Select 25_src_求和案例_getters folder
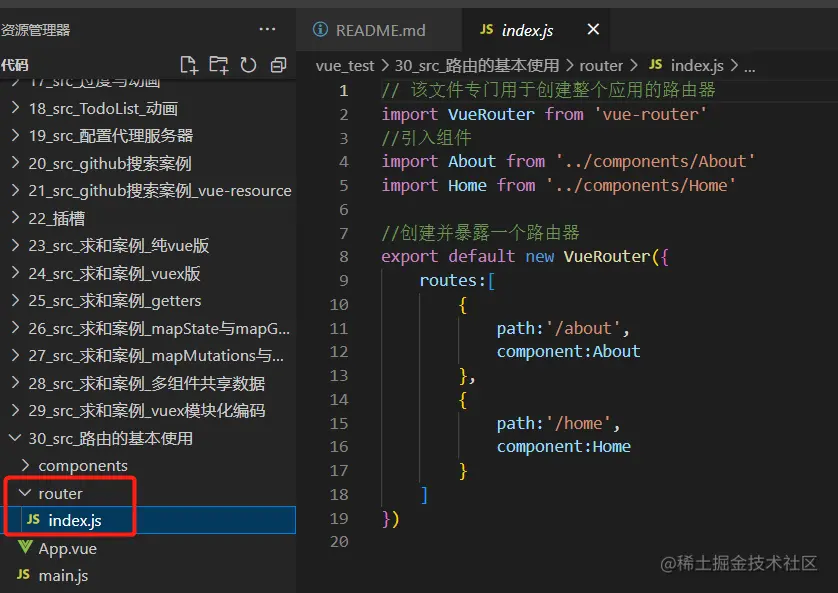The image size is (838, 593). [x=148, y=300]
